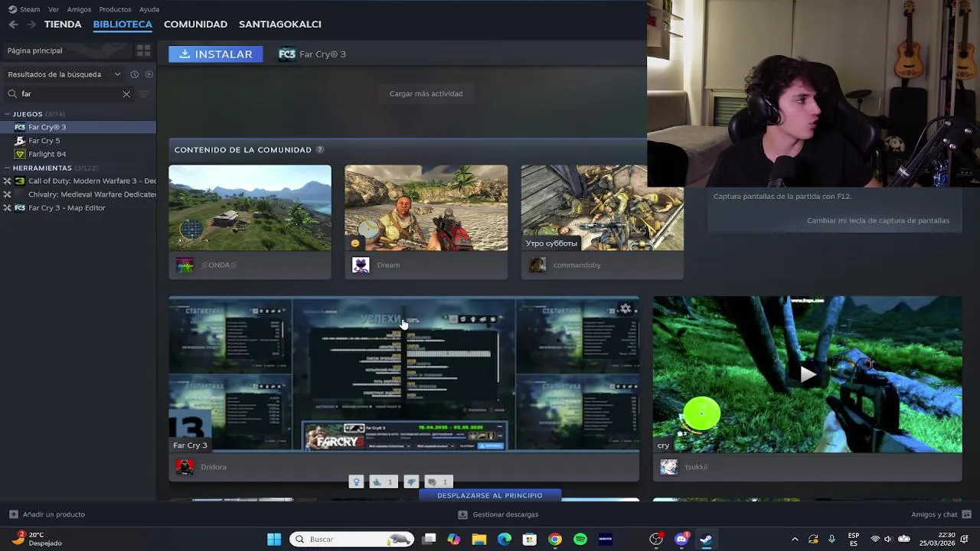Screen dimensions: 980x551
Task: Open the grid collections view icon
Action: 143,51
